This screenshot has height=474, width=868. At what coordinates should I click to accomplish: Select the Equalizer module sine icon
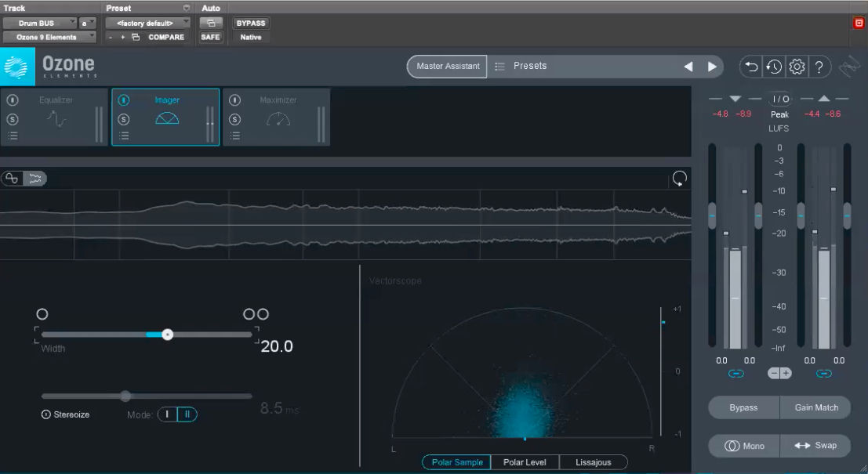point(56,119)
